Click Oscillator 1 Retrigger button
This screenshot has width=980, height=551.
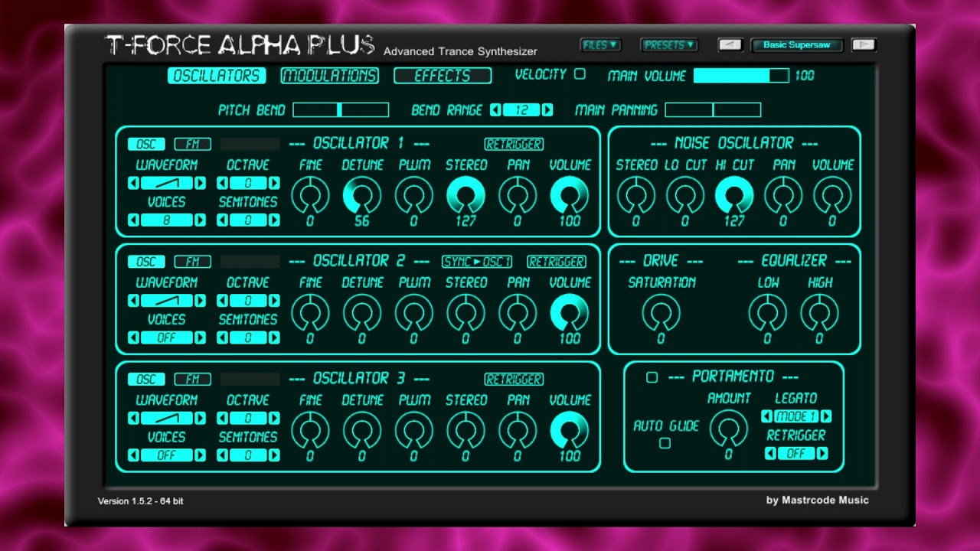(x=514, y=144)
